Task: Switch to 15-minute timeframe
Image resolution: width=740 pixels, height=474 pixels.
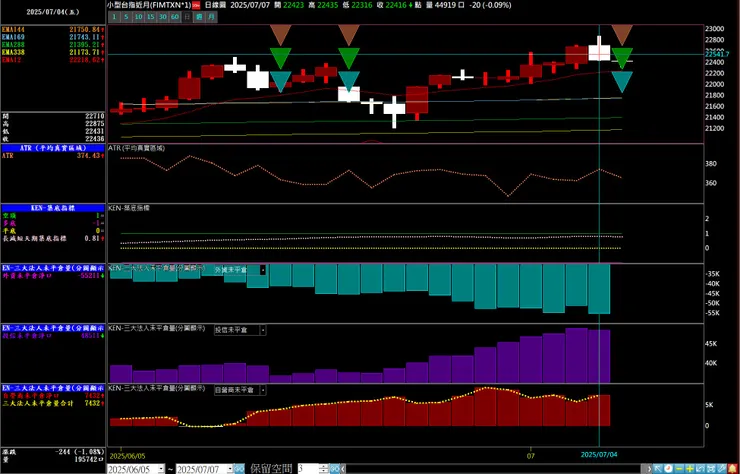Action: click(x=150, y=17)
